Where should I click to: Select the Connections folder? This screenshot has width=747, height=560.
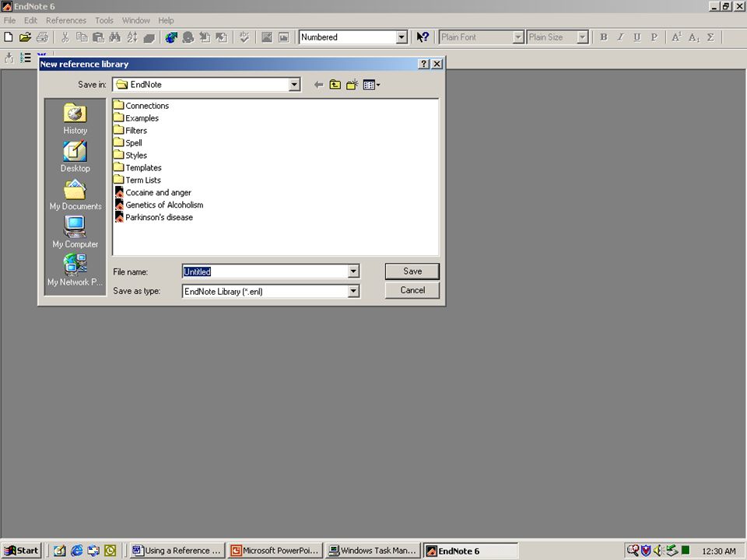click(x=142, y=106)
